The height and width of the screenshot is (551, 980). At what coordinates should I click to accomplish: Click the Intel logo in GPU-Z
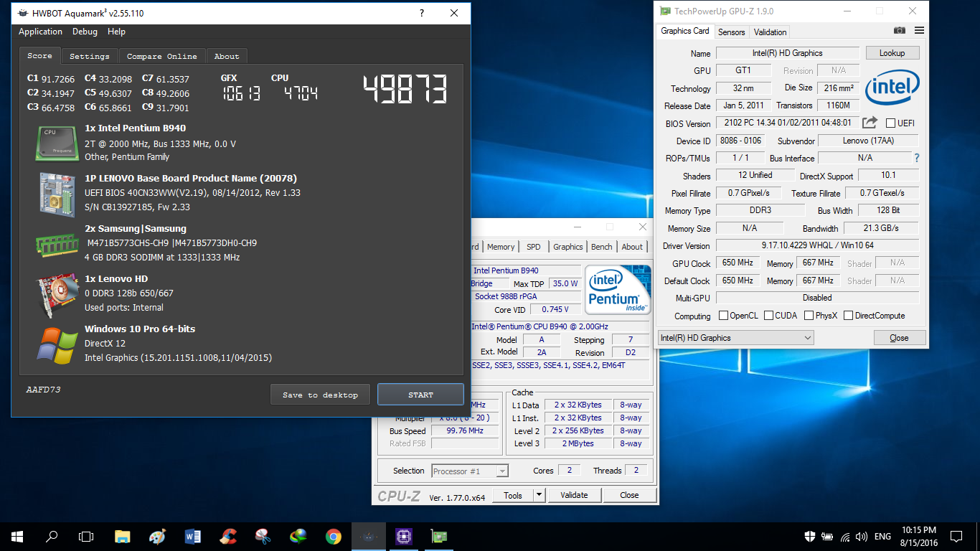(x=892, y=88)
